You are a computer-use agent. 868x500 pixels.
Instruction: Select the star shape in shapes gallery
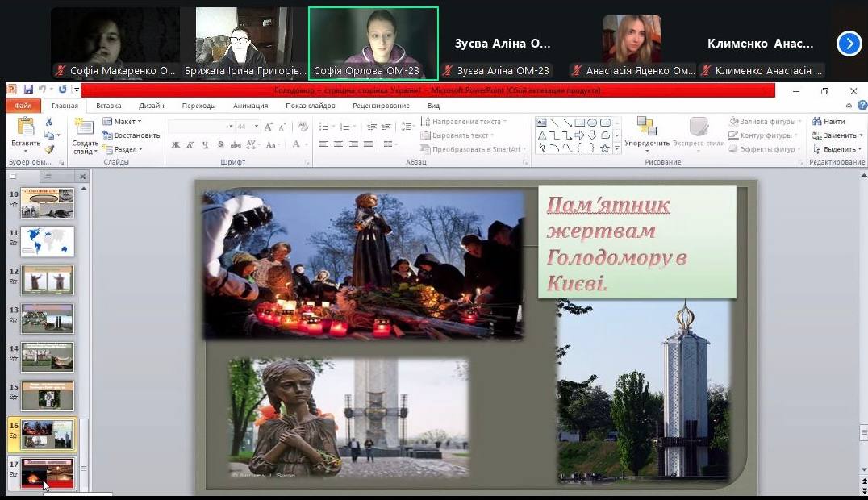tap(604, 148)
